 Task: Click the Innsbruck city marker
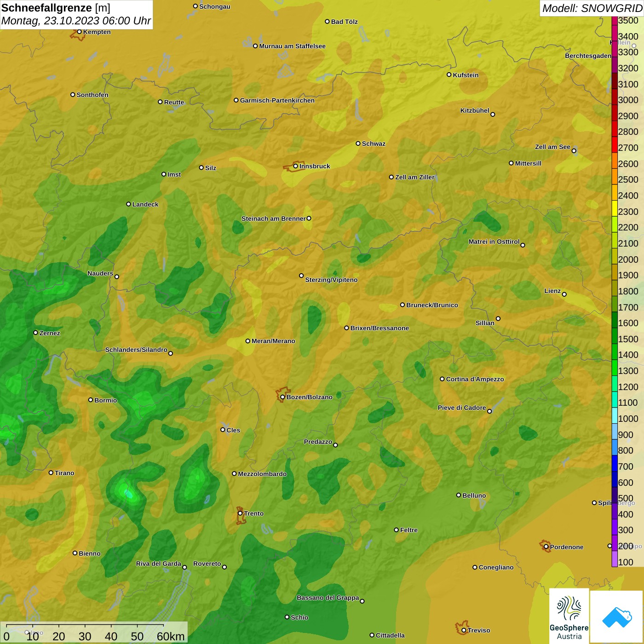296,166
